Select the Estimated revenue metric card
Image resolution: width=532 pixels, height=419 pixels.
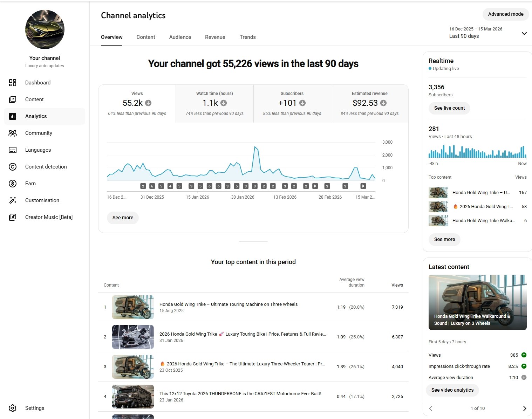click(x=369, y=103)
